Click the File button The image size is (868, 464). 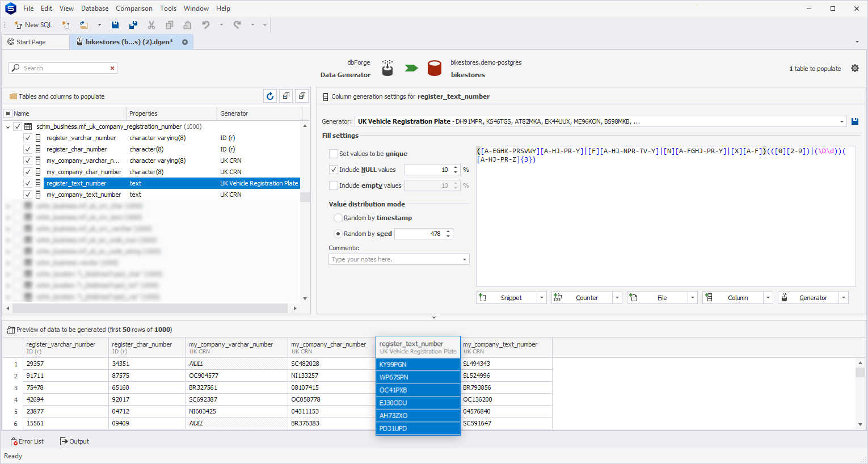658,298
